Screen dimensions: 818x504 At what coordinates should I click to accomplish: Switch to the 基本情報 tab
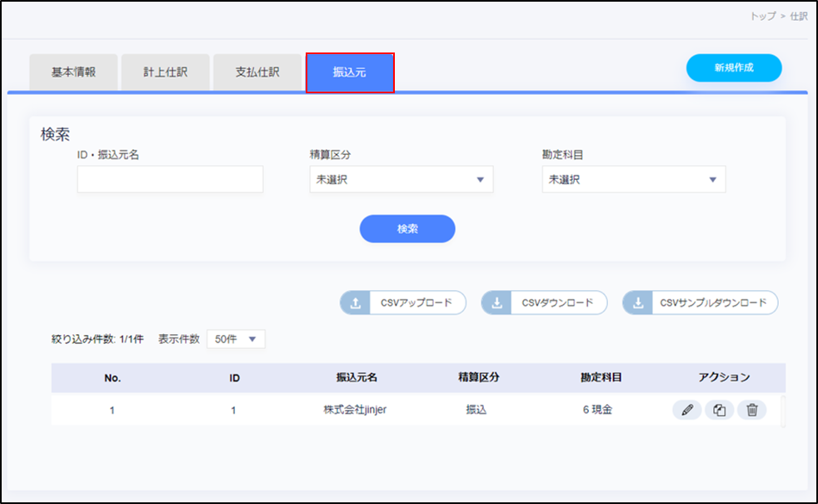point(73,72)
